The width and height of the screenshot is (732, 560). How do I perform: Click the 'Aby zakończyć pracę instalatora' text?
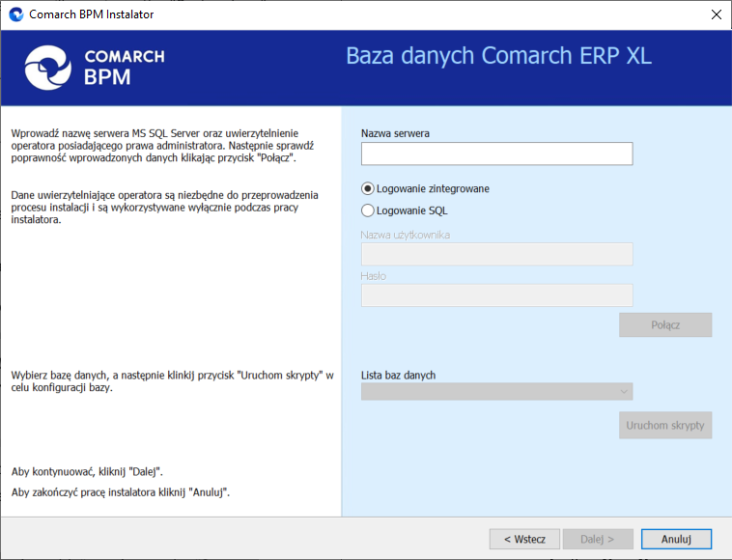pos(121,492)
